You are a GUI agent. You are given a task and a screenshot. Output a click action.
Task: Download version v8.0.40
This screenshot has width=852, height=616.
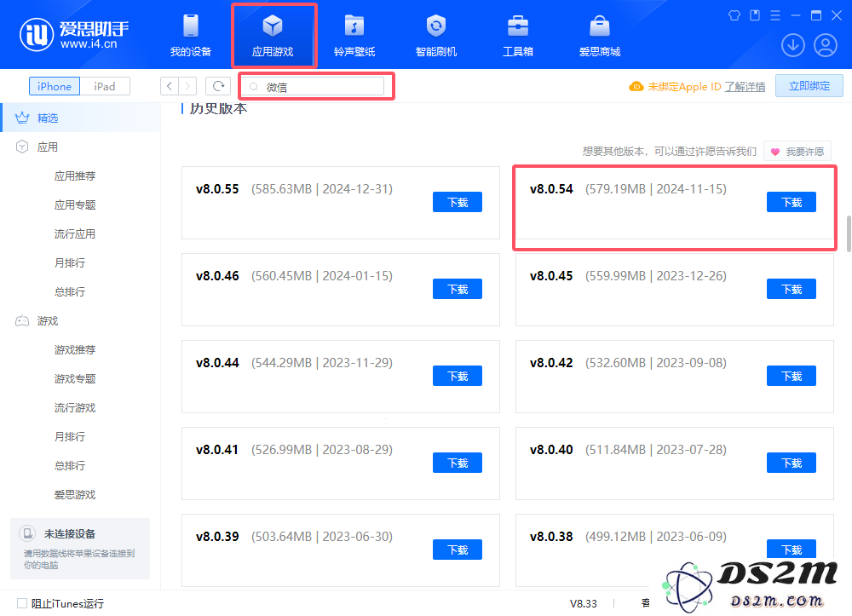click(792, 463)
